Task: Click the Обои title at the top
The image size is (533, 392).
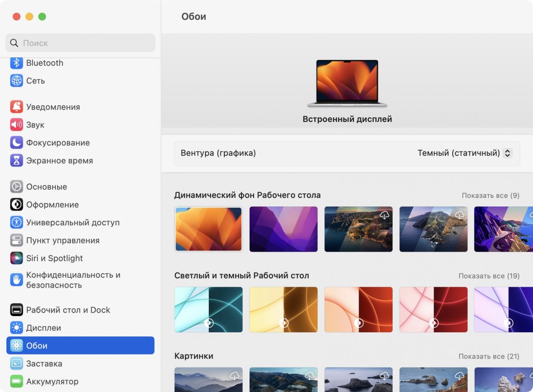Action: [194, 17]
